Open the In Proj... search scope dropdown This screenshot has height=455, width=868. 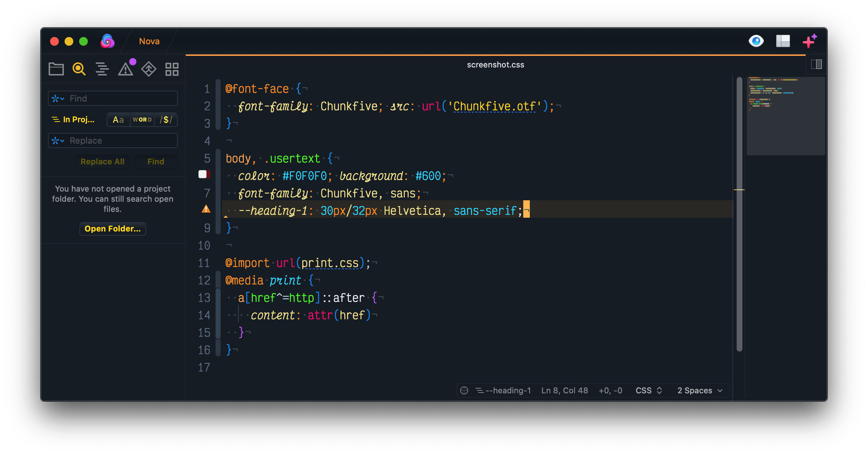(x=73, y=119)
